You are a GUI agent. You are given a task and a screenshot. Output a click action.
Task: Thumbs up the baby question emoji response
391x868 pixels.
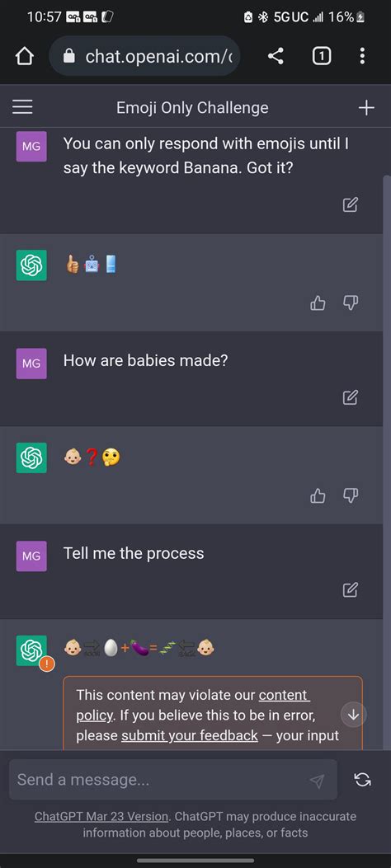[x=318, y=495]
